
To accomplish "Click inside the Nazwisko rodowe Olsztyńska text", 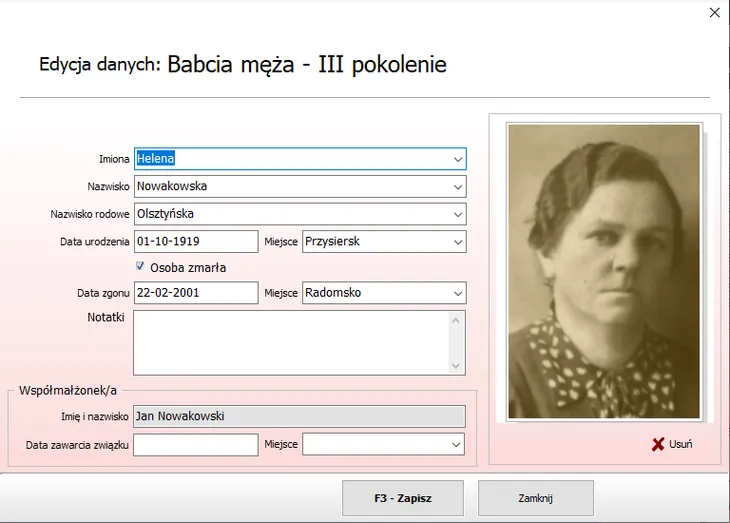I will coord(165,214).
